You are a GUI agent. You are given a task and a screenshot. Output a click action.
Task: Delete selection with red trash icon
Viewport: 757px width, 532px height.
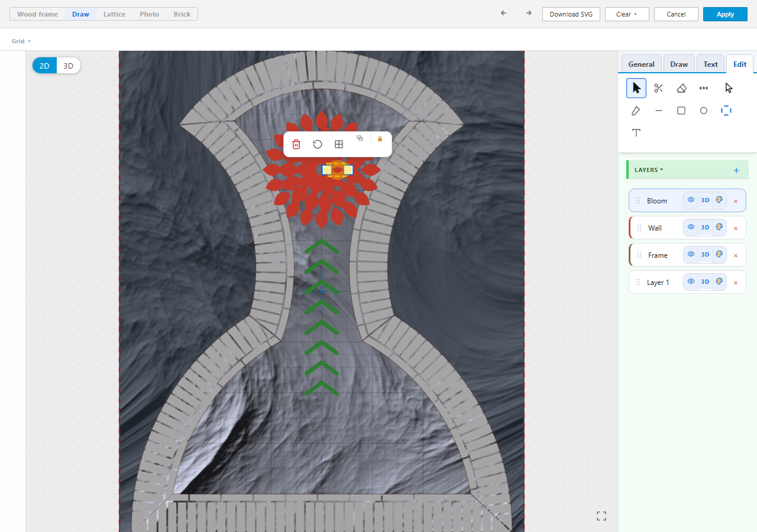tap(296, 144)
